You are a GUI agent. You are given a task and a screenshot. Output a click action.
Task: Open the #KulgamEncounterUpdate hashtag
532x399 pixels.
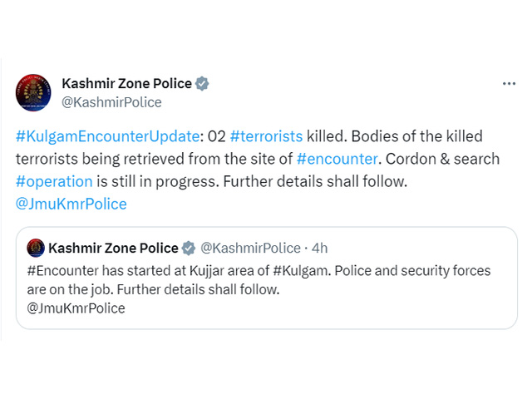click(107, 136)
